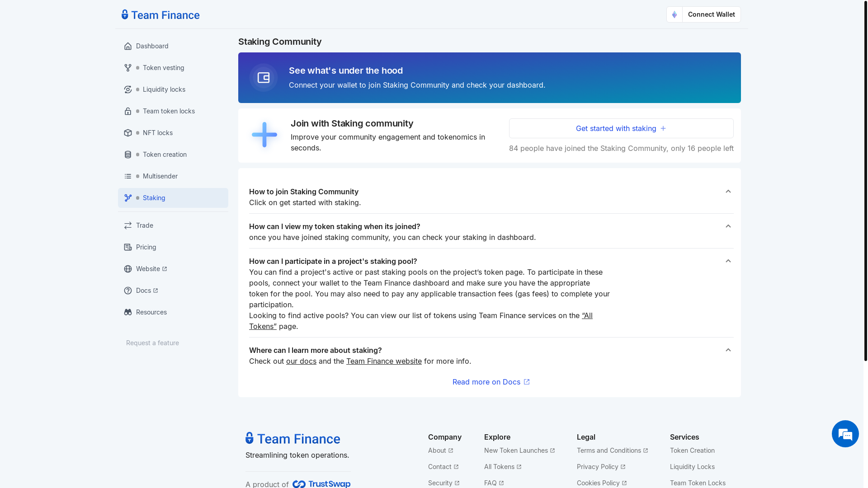This screenshot has height=488, width=868.
Task: Click the page vertical scrollbar
Action: 866,181
